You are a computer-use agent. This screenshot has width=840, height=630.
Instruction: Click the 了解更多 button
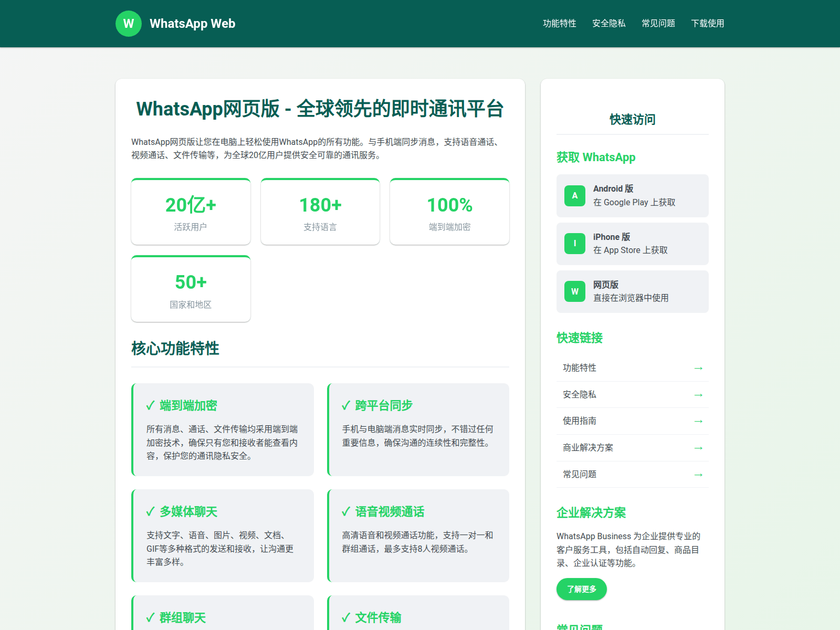click(x=582, y=589)
